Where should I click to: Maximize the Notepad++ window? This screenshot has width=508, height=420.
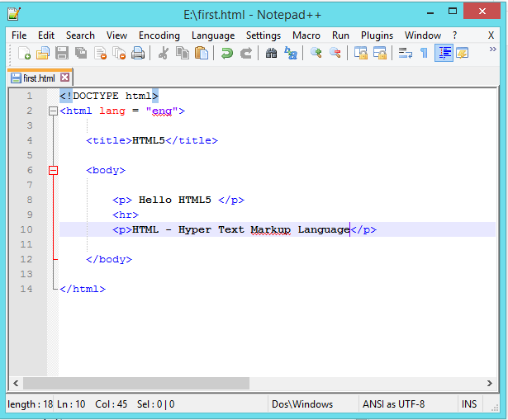tap(453, 12)
